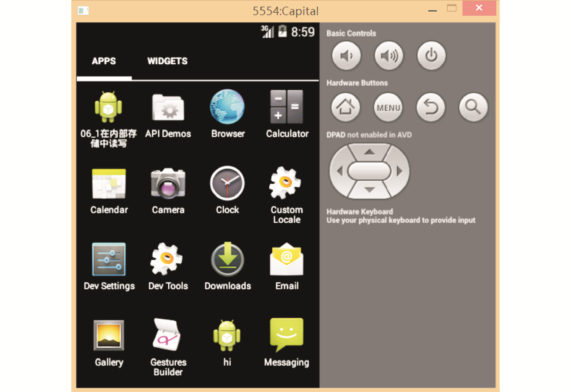Open the Downloads app
The width and height of the screenshot is (571, 392).
(227, 259)
